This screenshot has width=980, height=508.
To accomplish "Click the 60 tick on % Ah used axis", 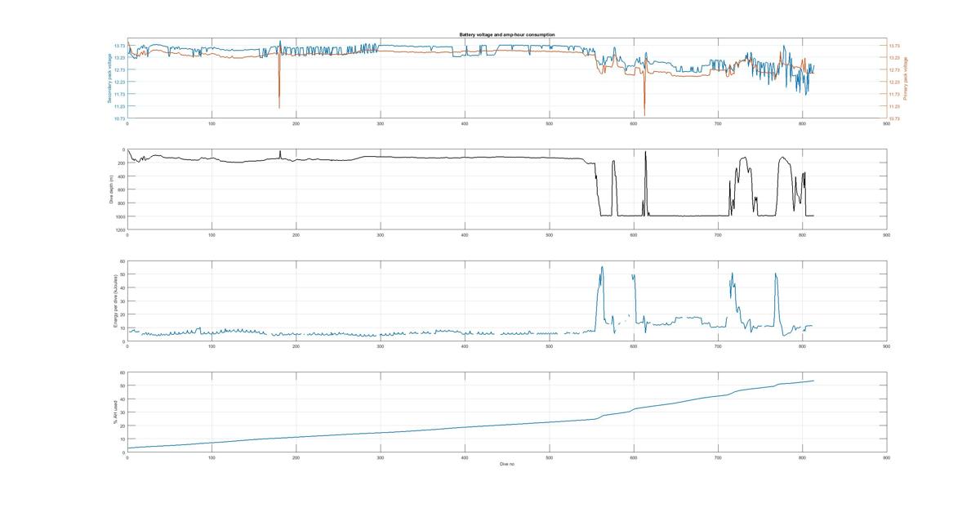I will pyautogui.click(x=122, y=372).
